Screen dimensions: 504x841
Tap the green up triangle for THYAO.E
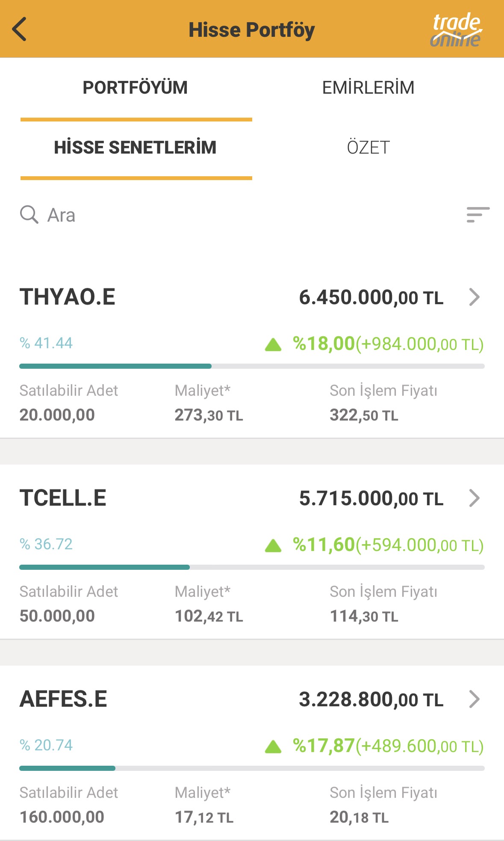coord(273,344)
